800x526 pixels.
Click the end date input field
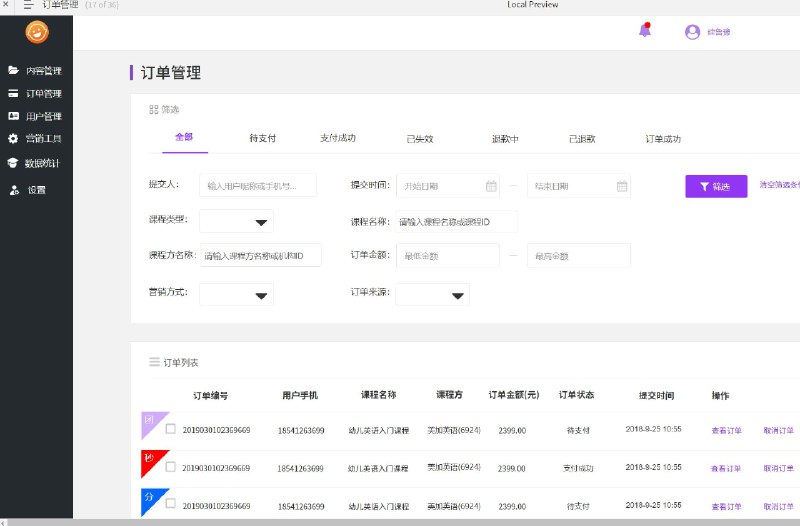point(579,186)
